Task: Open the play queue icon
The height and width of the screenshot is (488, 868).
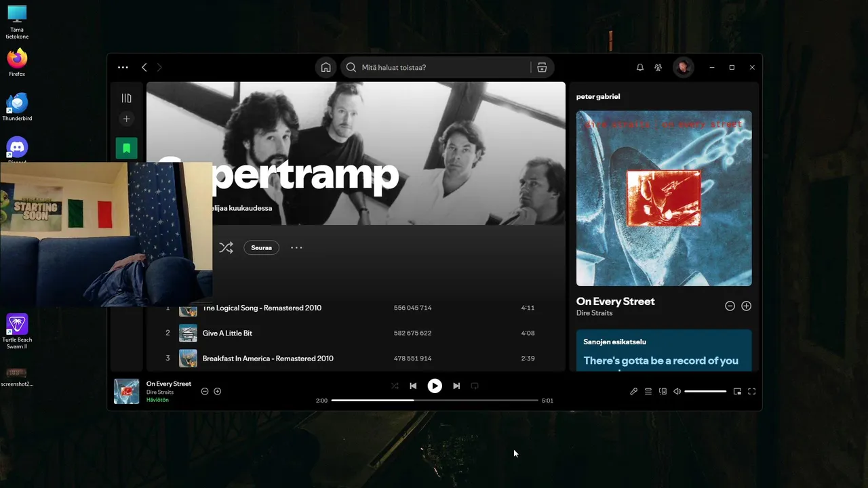Action: (648, 391)
